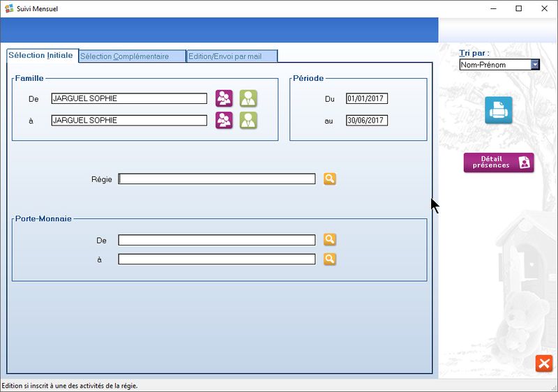Viewport: 558px width, 392px height.
Task: Click purple family picker icon in 'De' row
Action: point(224,98)
